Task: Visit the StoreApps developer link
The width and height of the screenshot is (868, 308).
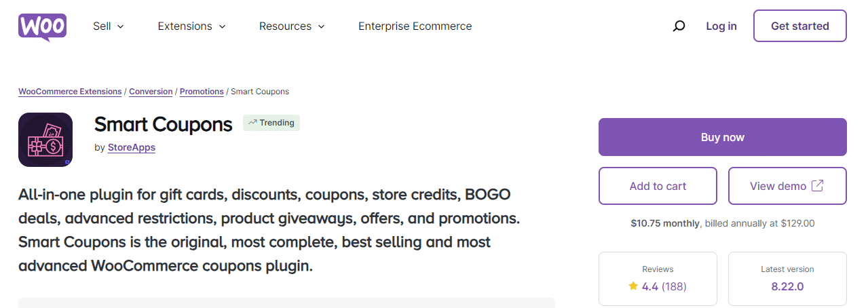Action: point(132,147)
